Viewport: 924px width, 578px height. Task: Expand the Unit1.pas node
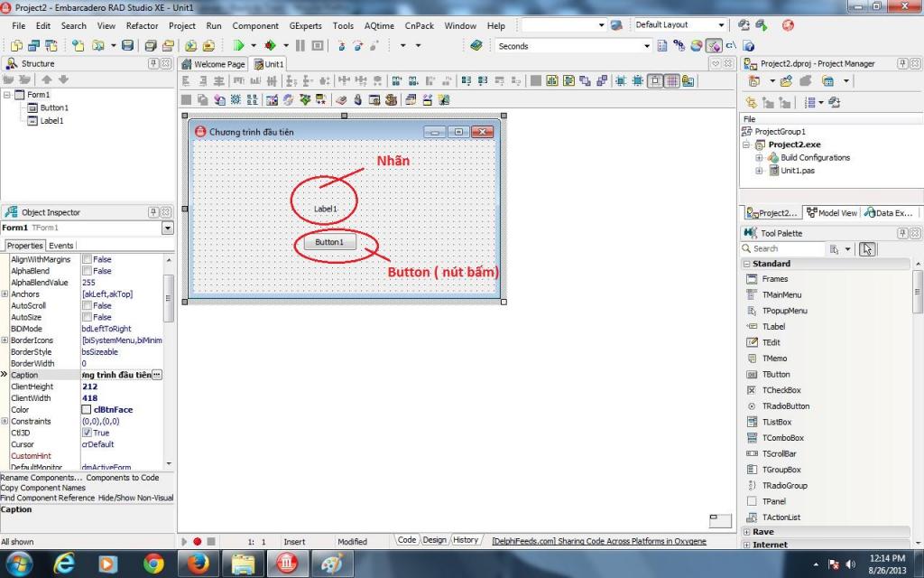(x=759, y=171)
